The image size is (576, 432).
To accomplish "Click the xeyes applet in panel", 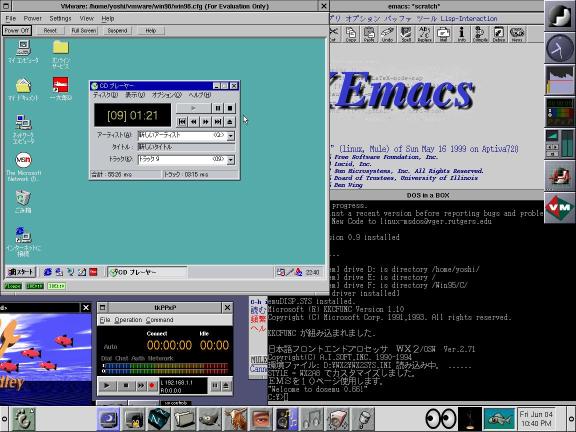I will [x=440, y=419].
